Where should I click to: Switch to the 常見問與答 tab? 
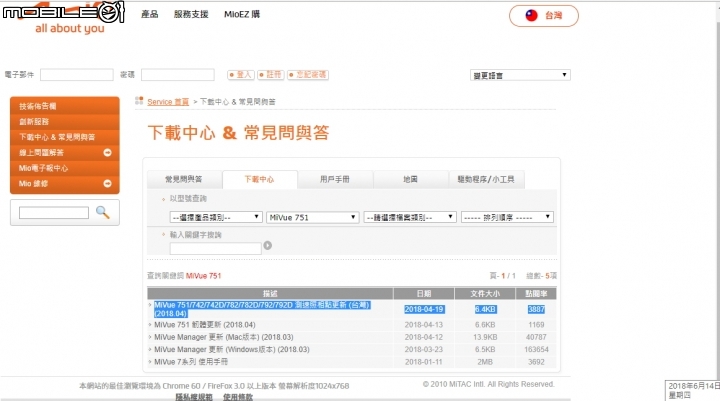coord(184,179)
